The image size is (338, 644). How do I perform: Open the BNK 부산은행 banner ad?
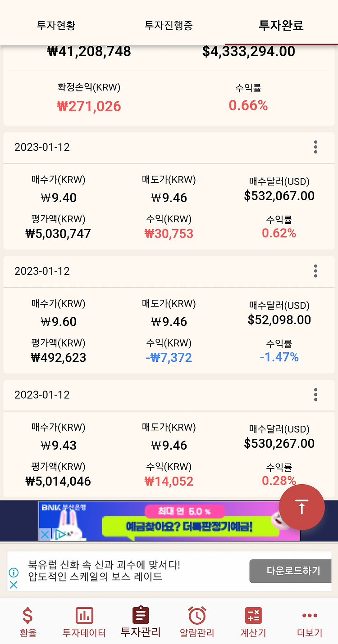tap(169, 521)
